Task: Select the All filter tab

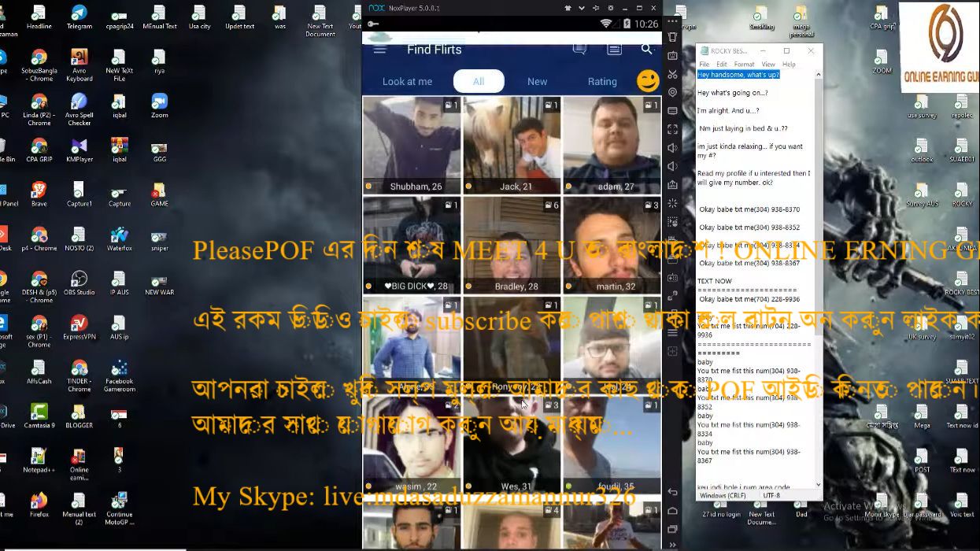Action: pos(479,81)
